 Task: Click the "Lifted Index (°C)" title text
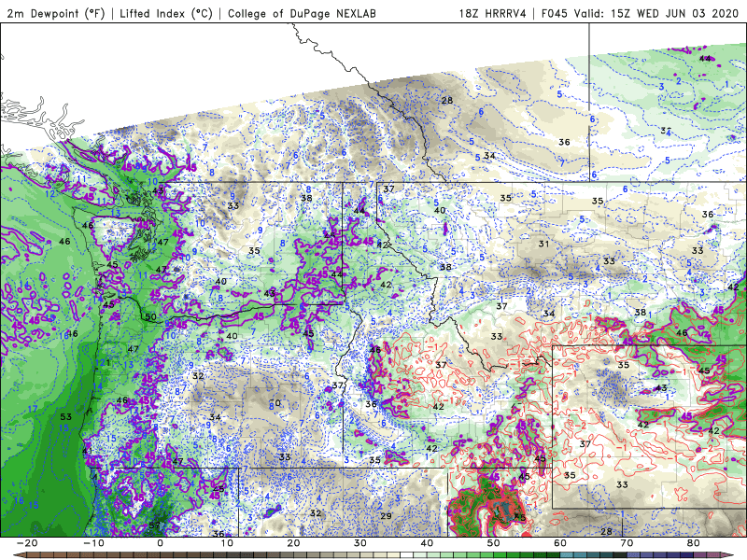(166, 13)
